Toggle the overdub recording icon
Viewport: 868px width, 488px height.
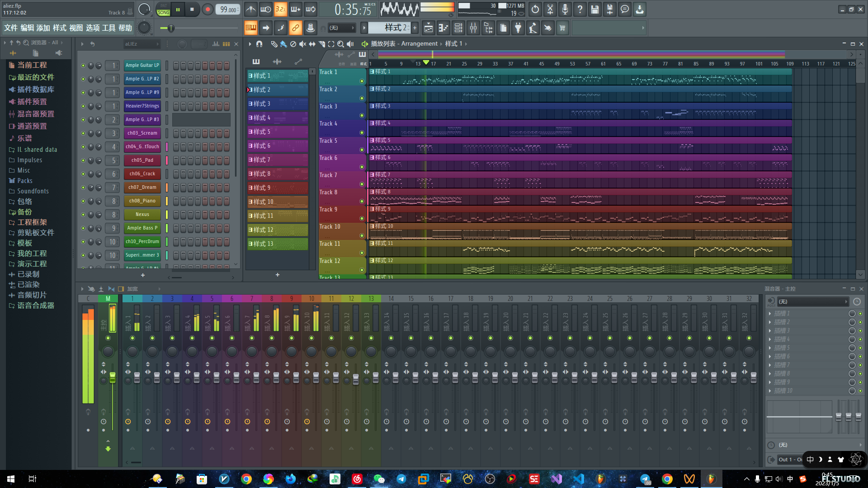point(296,9)
